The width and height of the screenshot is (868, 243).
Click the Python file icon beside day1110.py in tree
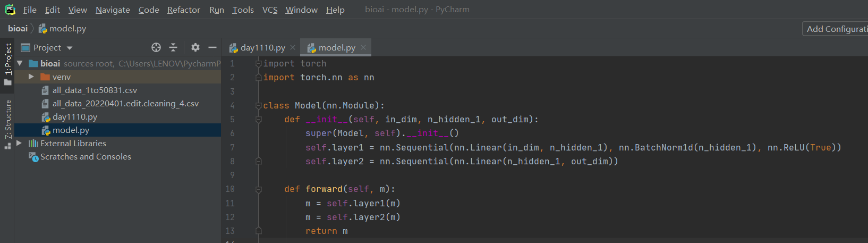pos(46,117)
